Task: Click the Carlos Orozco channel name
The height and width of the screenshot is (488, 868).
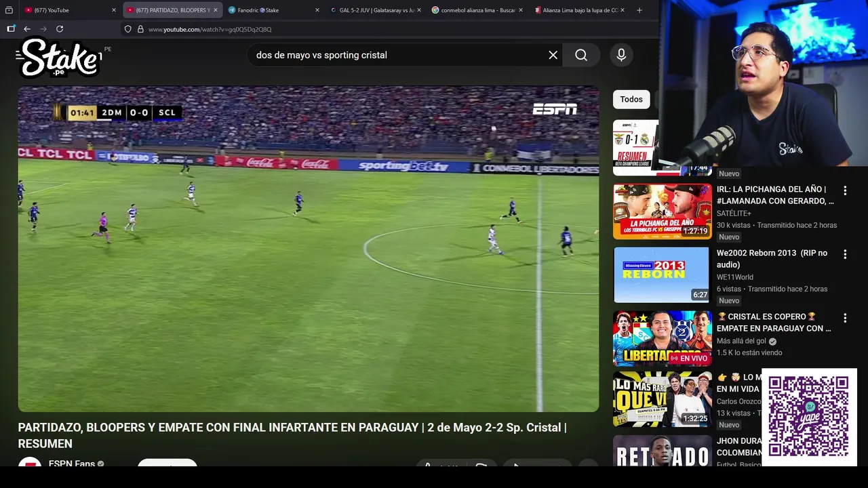Action: pyautogui.click(x=738, y=401)
